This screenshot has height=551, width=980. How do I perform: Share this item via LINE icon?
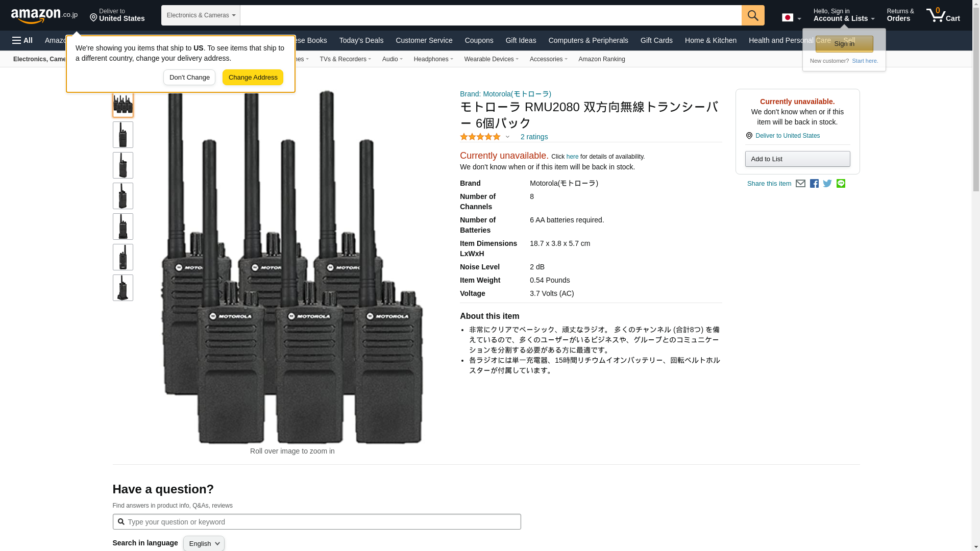tap(841, 184)
